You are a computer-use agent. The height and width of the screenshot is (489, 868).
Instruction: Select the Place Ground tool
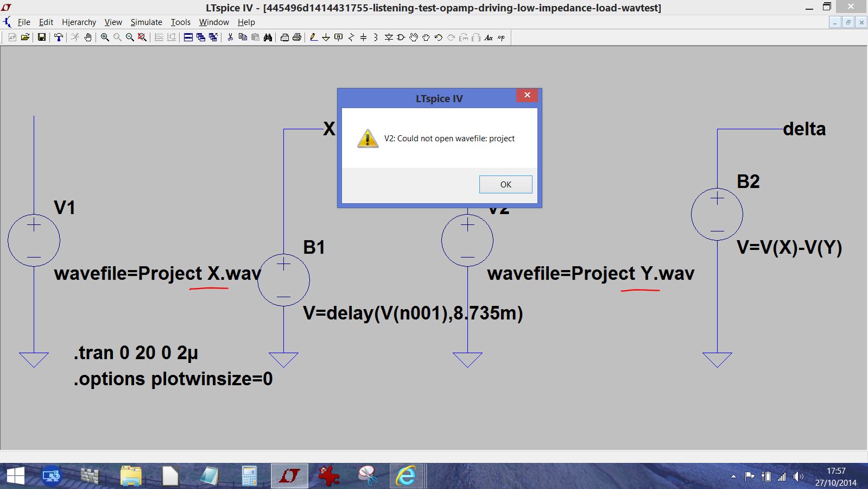click(326, 37)
